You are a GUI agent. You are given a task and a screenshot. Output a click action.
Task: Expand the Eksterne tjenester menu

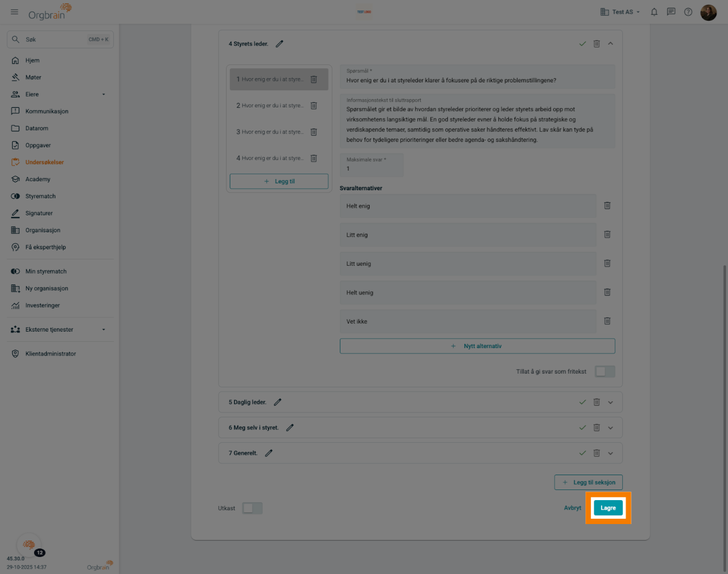point(104,330)
